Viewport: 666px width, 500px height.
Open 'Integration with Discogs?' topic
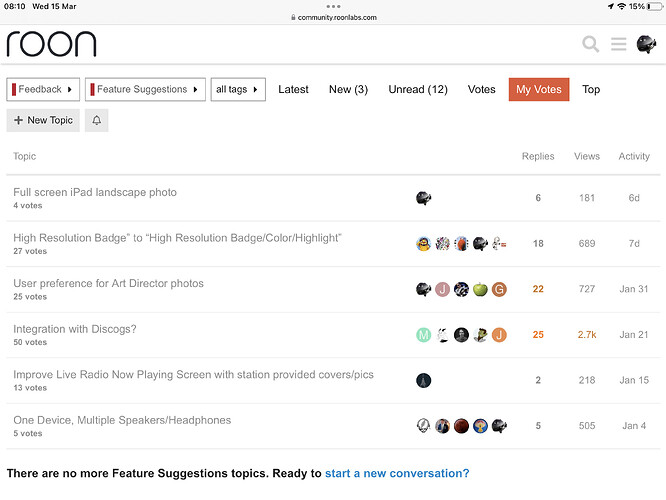pyautogui.click(x=75, y=329)
